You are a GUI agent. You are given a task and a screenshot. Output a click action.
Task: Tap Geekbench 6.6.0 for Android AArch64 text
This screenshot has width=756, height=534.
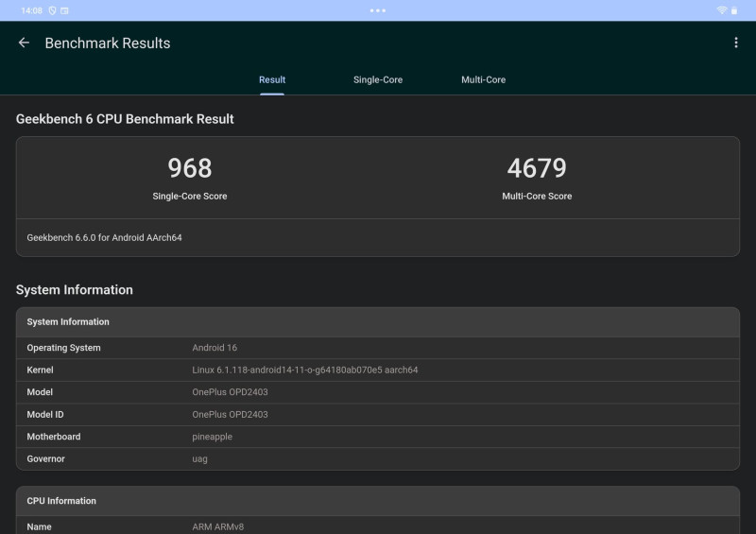point(104,237)
